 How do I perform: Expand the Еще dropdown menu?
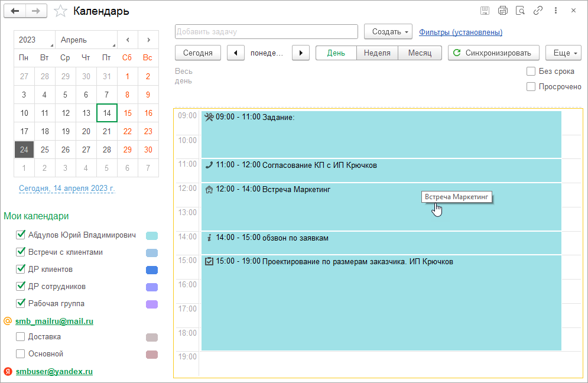563,53
